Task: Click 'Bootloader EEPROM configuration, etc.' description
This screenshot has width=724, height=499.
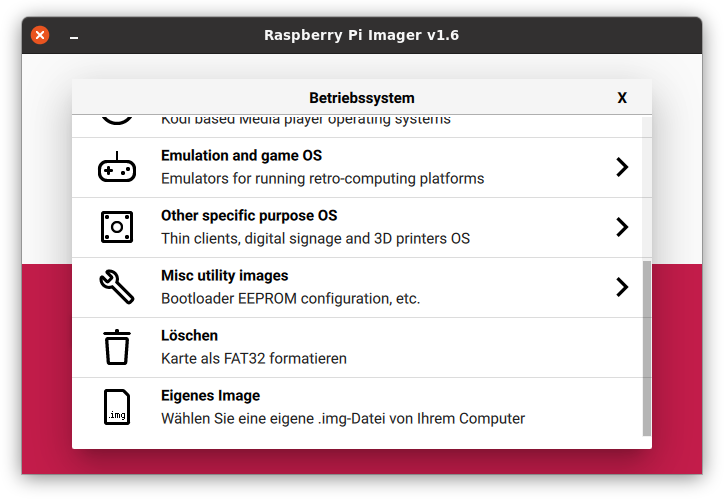Action: click(x=290, y=299)
